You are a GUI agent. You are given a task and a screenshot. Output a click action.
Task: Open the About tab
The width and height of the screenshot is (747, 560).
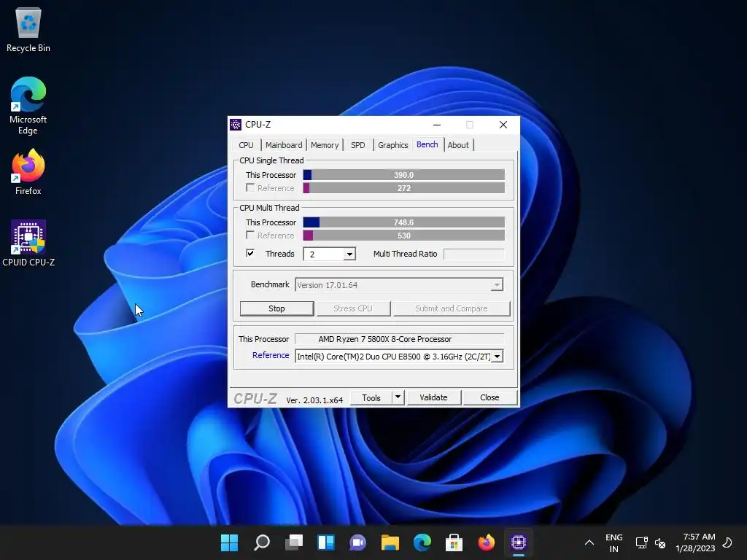pyautogui.click(x=458, y=145)
